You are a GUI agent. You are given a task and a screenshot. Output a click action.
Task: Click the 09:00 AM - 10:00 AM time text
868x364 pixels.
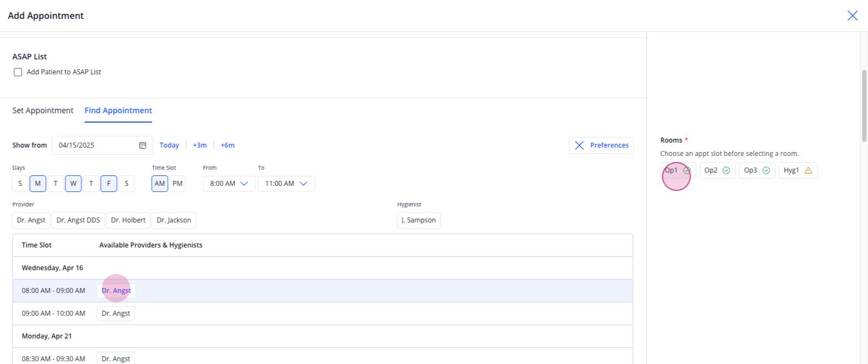pyautogui.click(x=53, y=314)
